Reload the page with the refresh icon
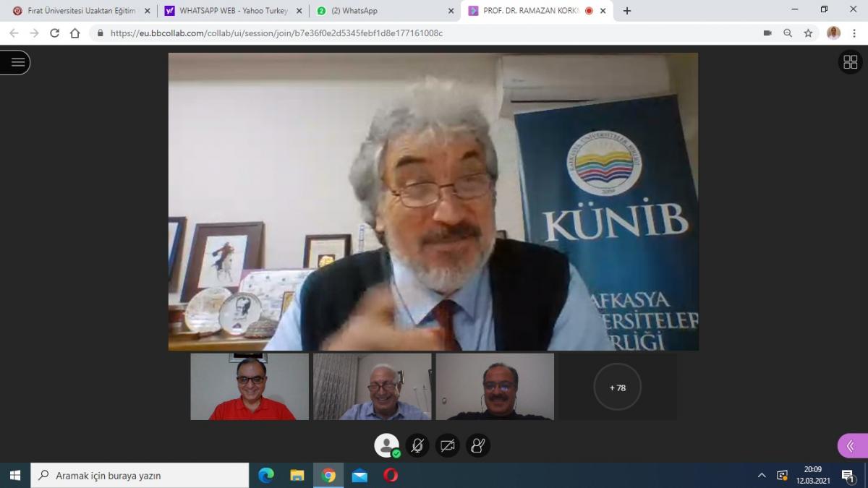 [54, 33]
